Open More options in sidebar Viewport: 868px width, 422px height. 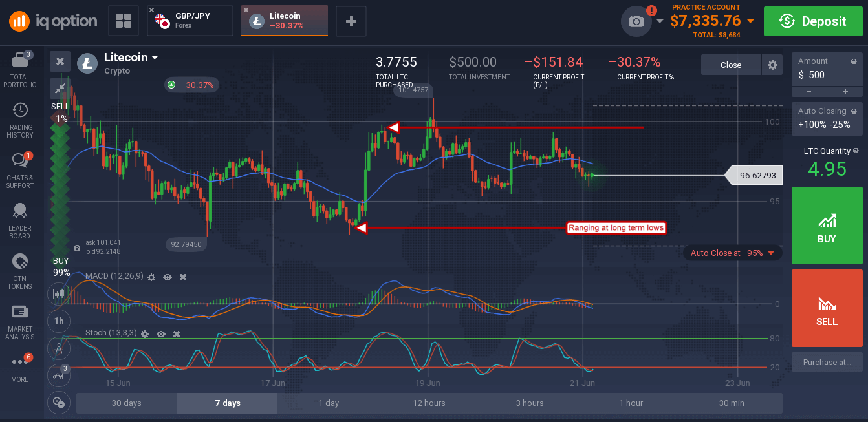(20, 368)
